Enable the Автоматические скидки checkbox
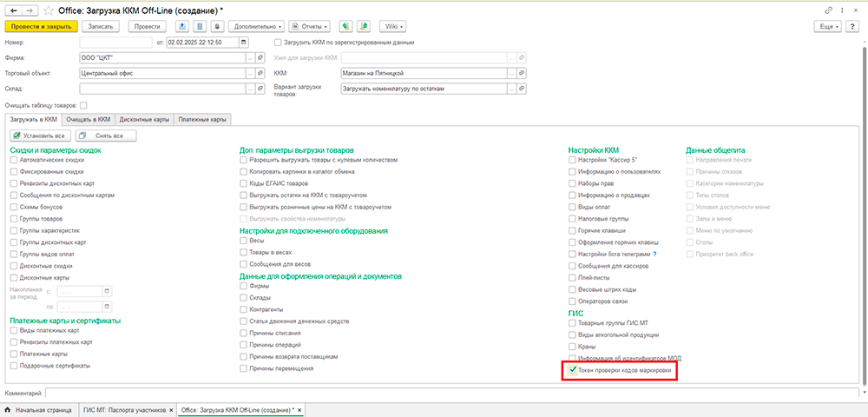Viewport: 868px width, 417px height. [14, 161]
